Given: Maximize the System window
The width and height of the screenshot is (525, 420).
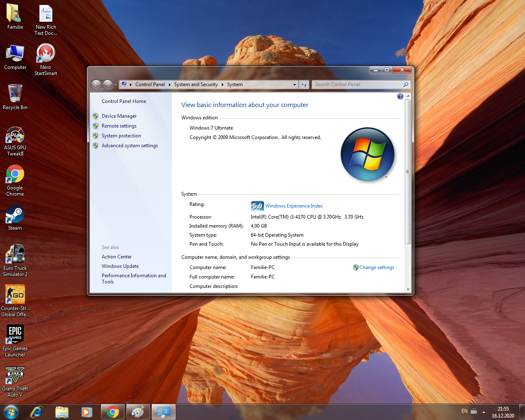Looking at the screenshot, I should point(386,70).
